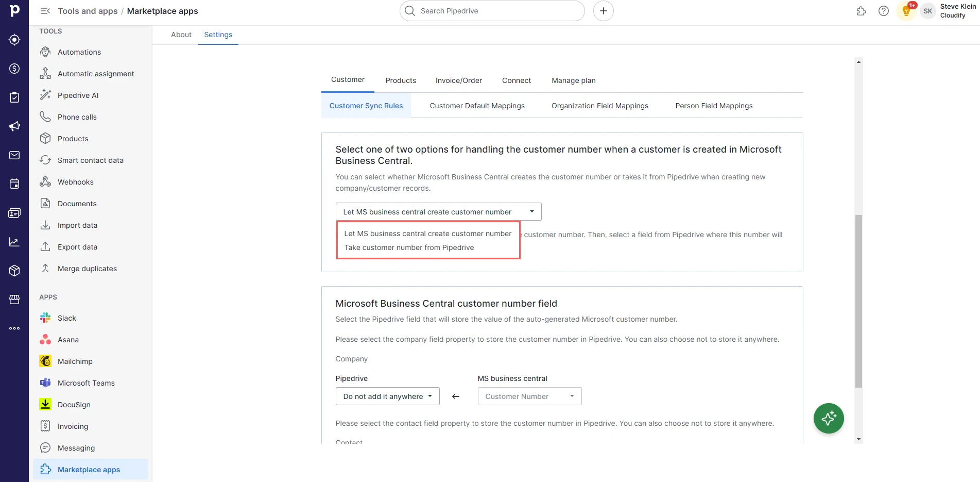This screenshot has width=980, height=482.
Task: Choose 'Take customer number from Pipedrive' option
Action: tap(409, 247)
